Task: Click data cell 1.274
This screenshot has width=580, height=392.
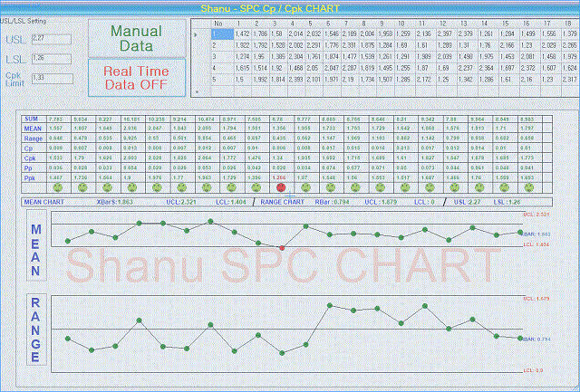Action: click(x=243, y=57)
